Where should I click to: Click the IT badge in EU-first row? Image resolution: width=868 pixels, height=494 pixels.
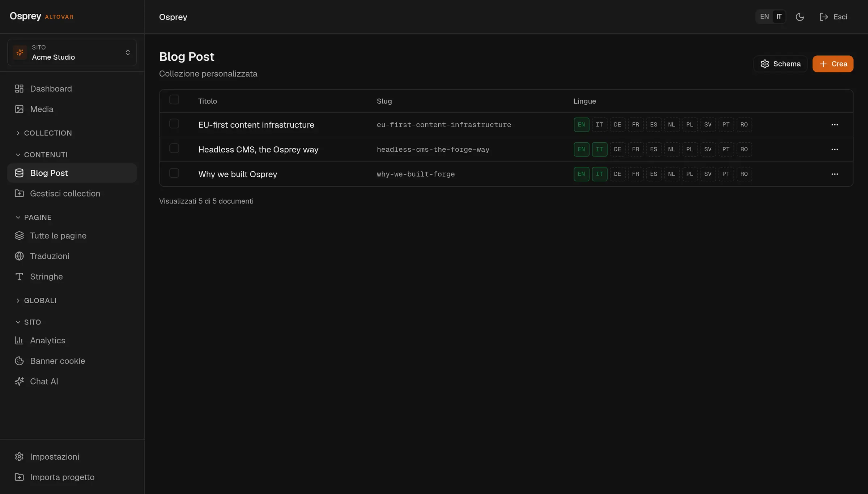600,125
